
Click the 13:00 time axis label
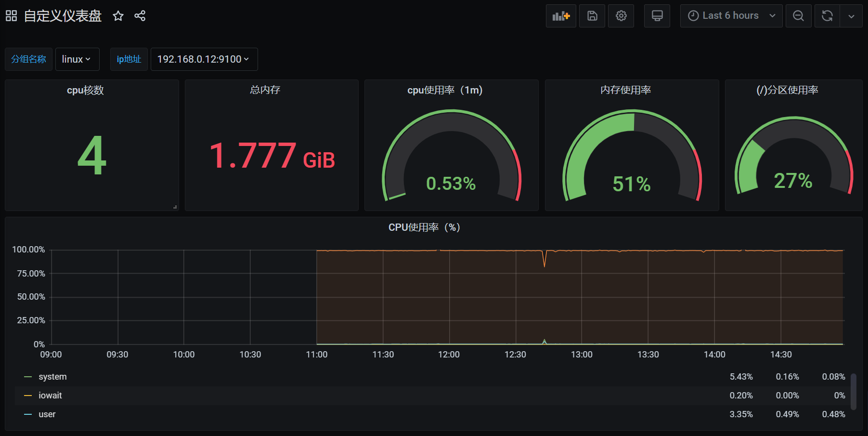pyautogui.click(x=582, y=355)
